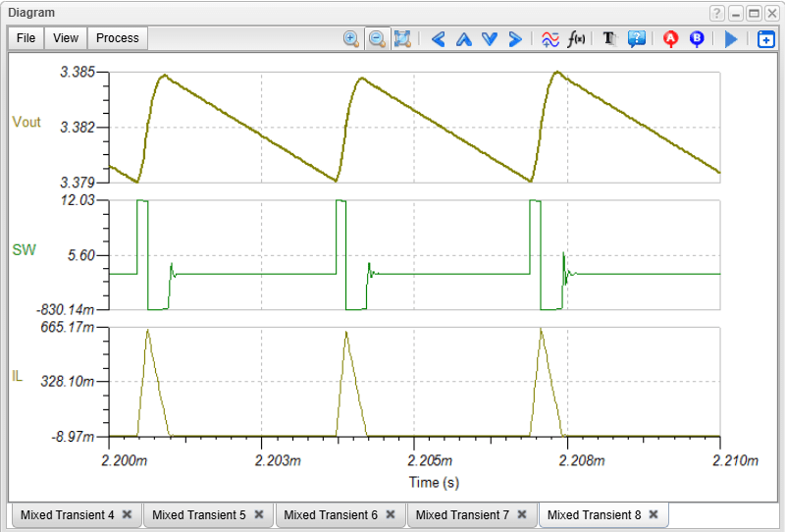Select the Mixed Transient 8 tab
This screenshot has height=532, width=785.
click(594, 515)
